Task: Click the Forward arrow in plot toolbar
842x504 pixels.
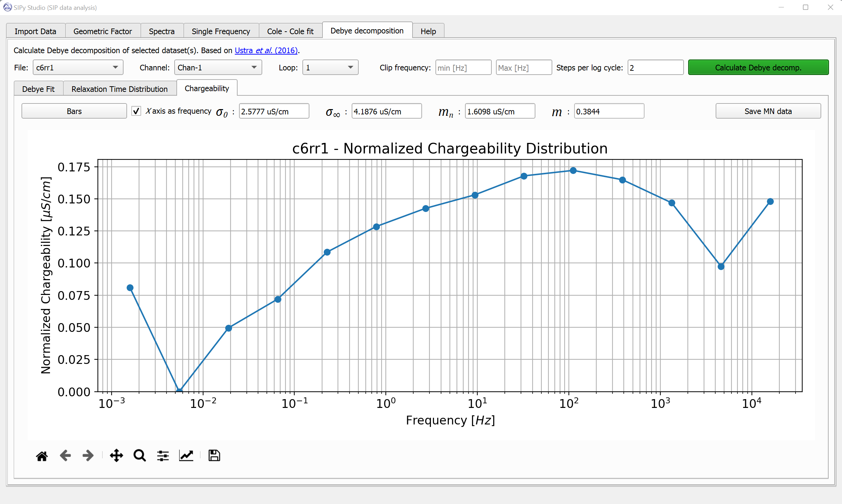Action: [x=88, y=456]
